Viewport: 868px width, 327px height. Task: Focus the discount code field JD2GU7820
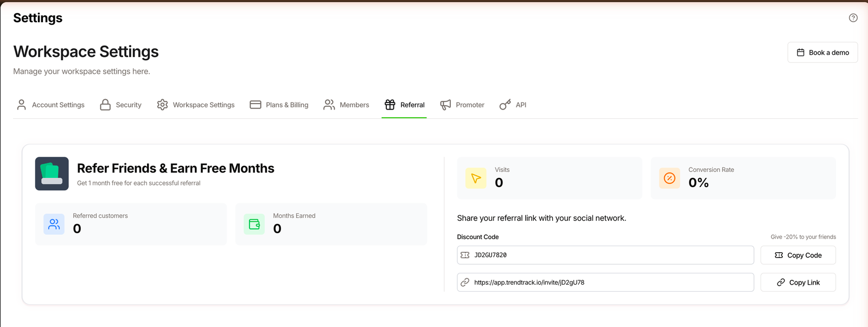tap(605, 255)
